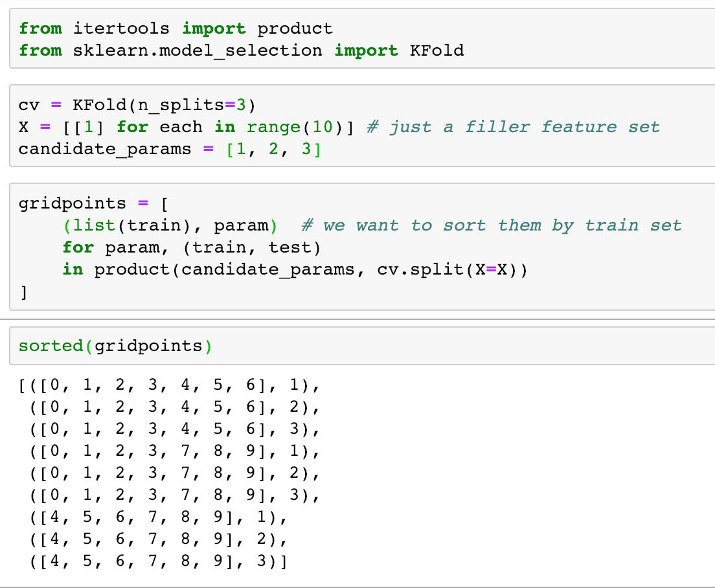
Task: Click sklearn.model_selection in the second import
Action: click(x=198, y=51)
